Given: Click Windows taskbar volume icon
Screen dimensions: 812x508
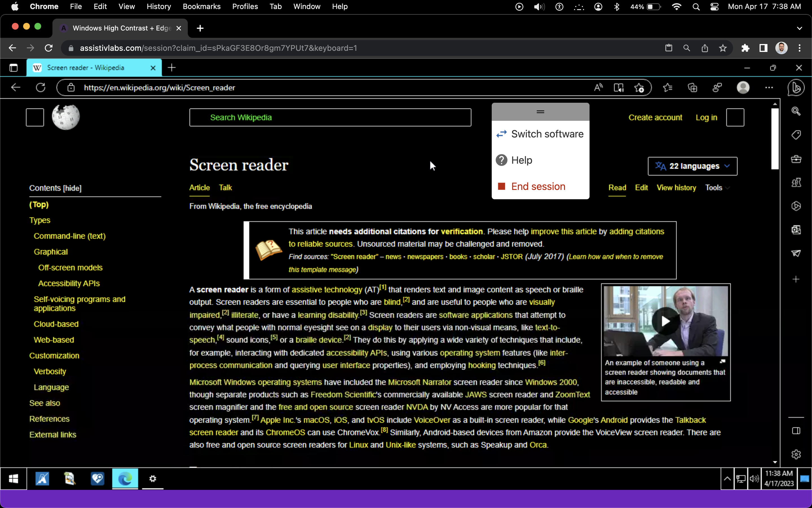Looking at the screenshot, I should 754,479.
